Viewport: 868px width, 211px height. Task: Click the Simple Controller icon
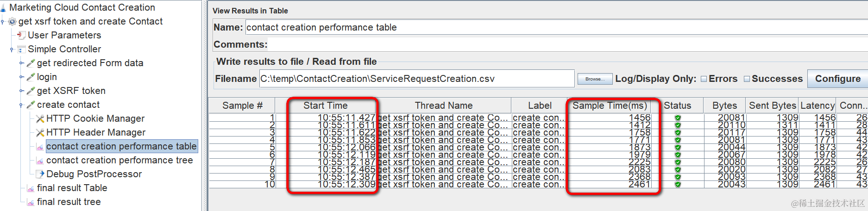(x=22, y=49)
